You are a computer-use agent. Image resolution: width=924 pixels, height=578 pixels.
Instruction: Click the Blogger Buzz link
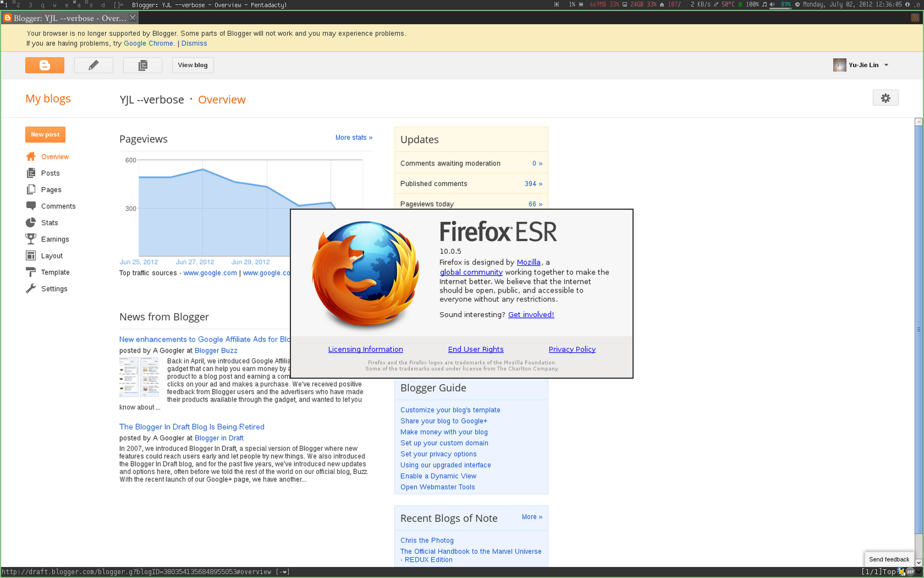click(216, 350)
